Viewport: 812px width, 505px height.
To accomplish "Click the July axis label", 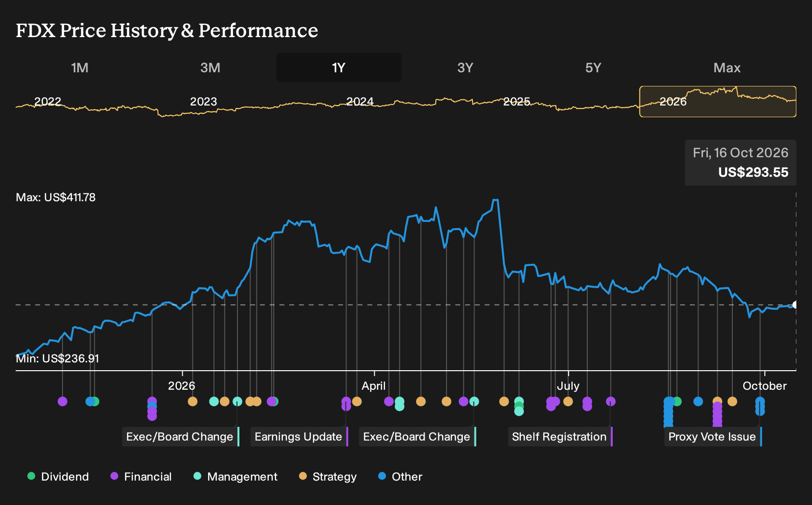I will point(568,386).
